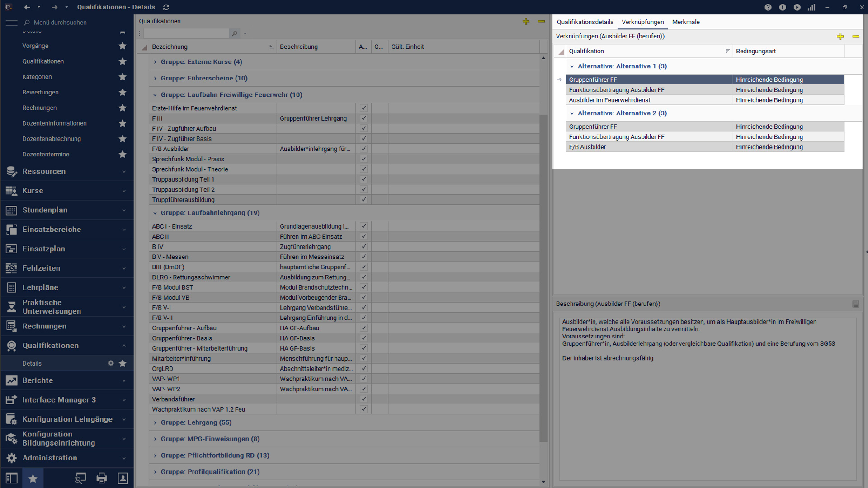Screen dimensions: 868x488
Task: Switch to the Merkmale tab
Action: 685,22
